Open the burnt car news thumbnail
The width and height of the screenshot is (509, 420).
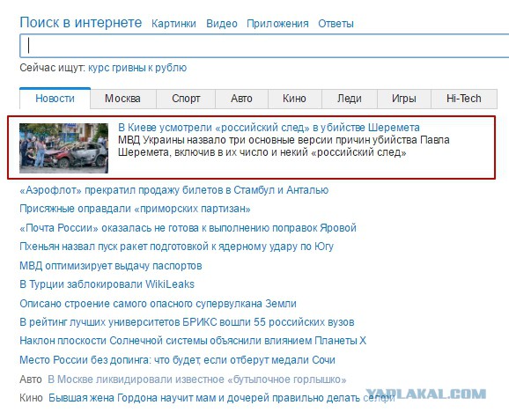point(63,148)
